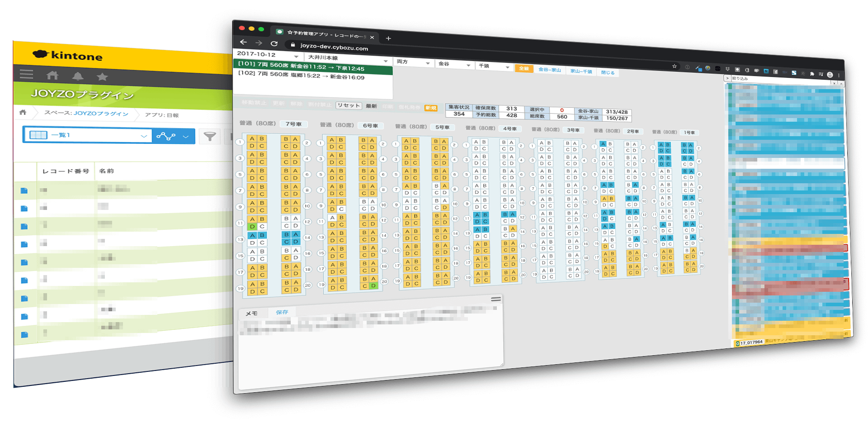The image size is (868, 428).
Task: Click the Chrome profile avatar icon
Action: coord(830,75)
